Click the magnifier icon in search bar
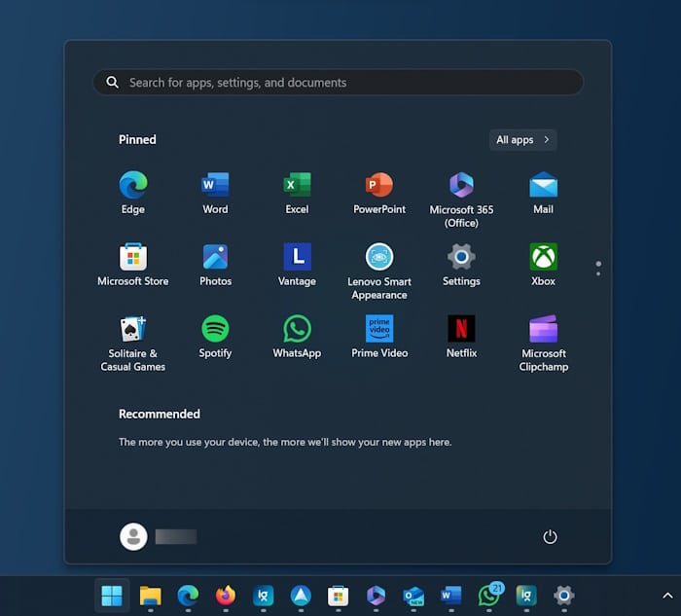The width and height of the screenshot is (681, 616). click(x=113, y=82)
